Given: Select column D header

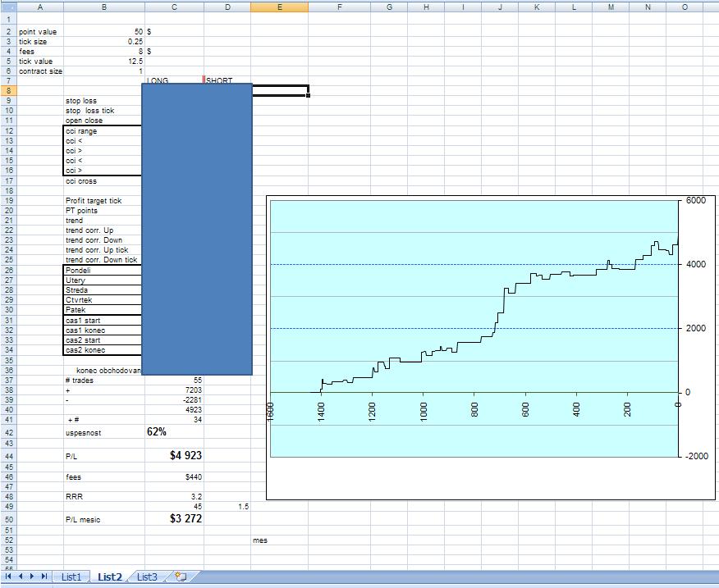Looking at the screenshot, I should click(x=227, y=7).
